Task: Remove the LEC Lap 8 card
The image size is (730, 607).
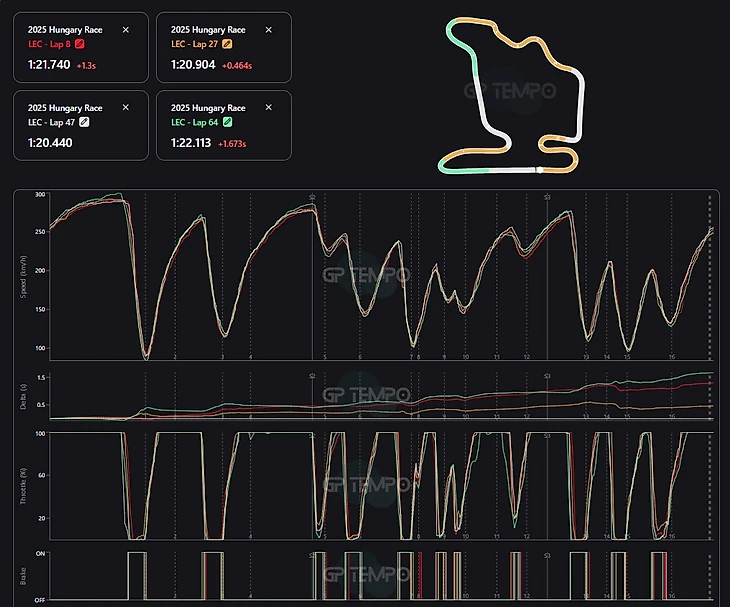Action: point(125,30)
